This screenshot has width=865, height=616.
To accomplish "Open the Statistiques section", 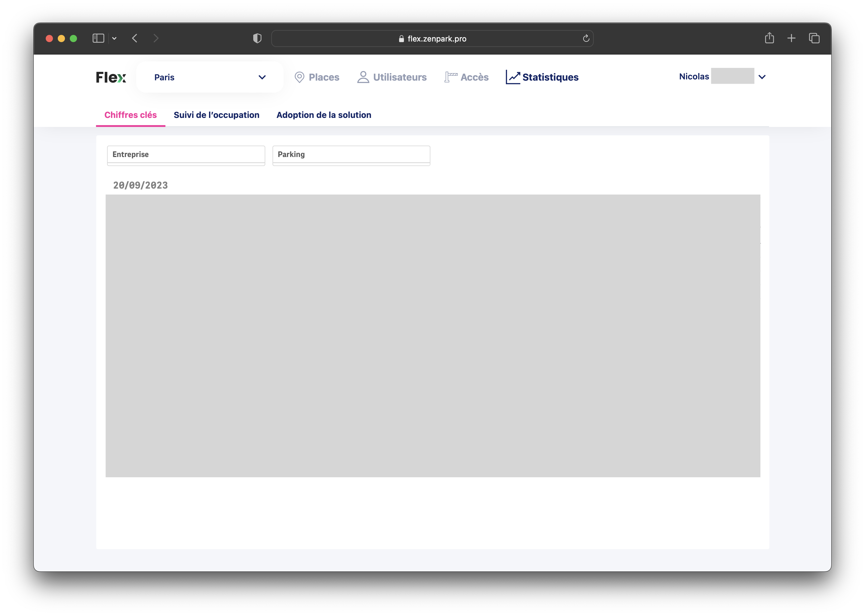I will pos(542,77).
